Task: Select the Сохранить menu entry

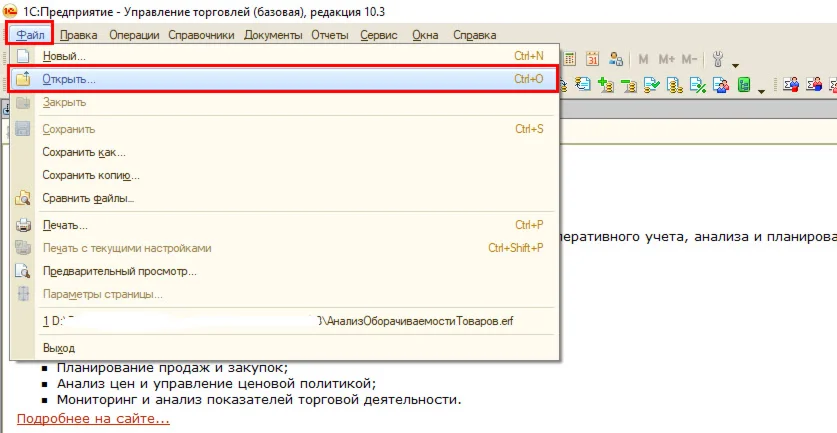Action: (x=285, y=129)
